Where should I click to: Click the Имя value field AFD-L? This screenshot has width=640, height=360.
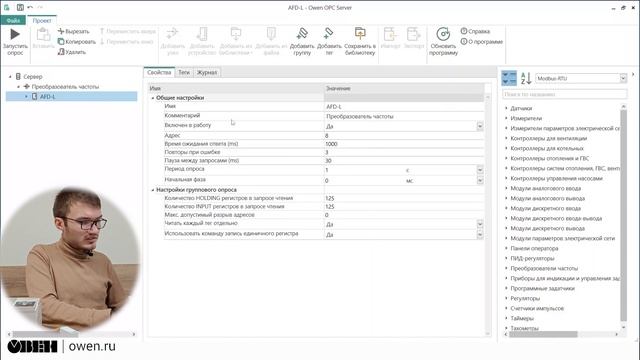tap(404, 107)
